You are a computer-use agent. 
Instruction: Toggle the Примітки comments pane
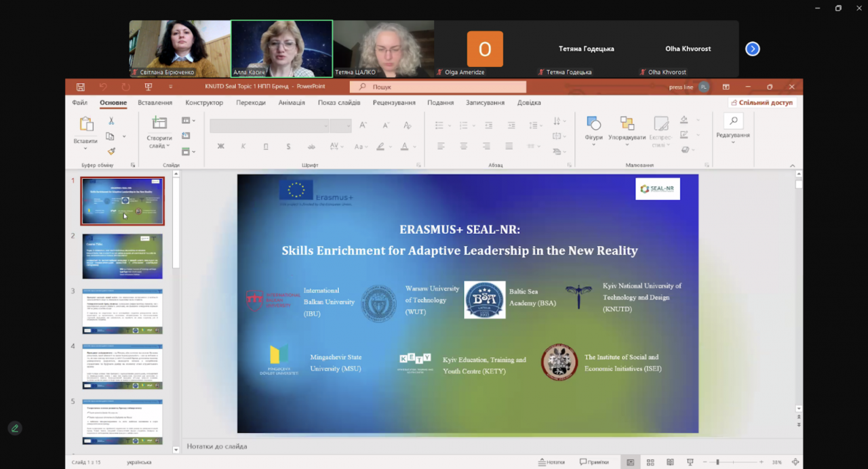pyautogui.click(x=594, y=462)
